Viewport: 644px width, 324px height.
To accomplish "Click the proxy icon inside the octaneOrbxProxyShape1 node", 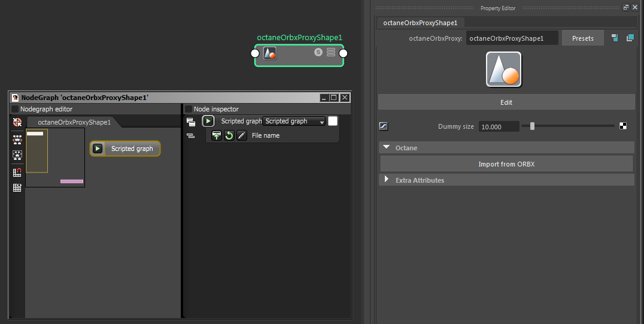I will coord(269,53).
